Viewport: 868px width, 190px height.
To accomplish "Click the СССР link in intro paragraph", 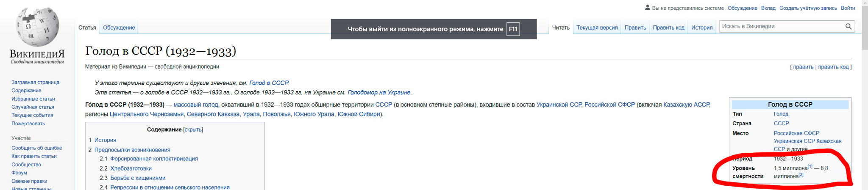I will (x=384, y=105).
